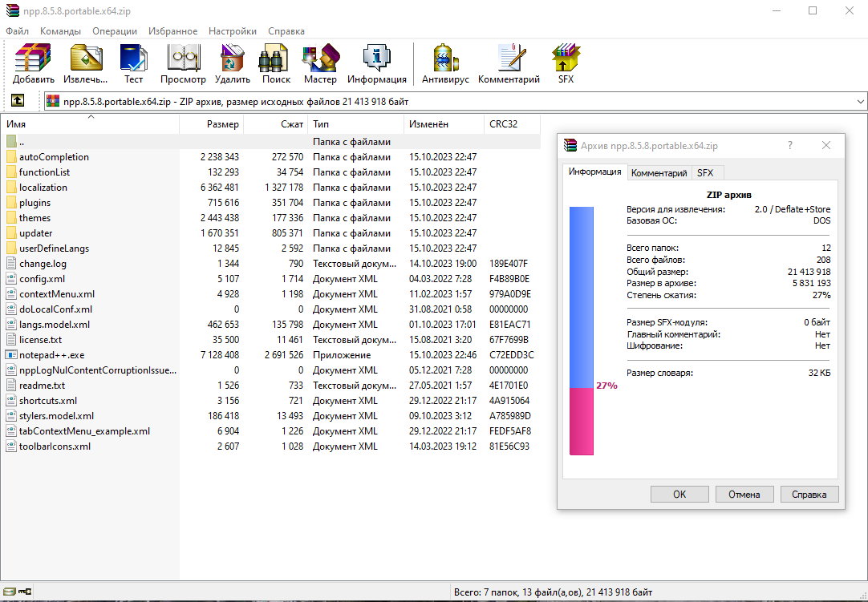
Task: Click the ? help button in the dialog title
Action: pos(790,146)
